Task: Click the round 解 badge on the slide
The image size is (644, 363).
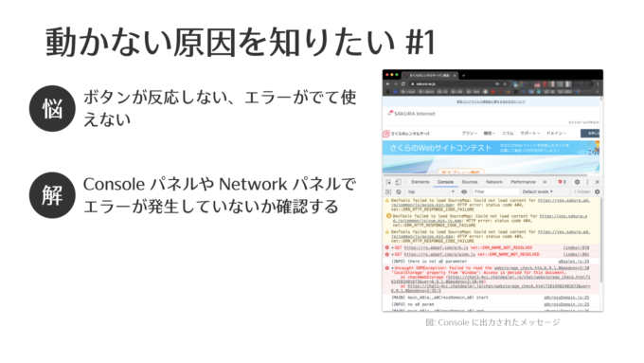Action: point(52,195)
